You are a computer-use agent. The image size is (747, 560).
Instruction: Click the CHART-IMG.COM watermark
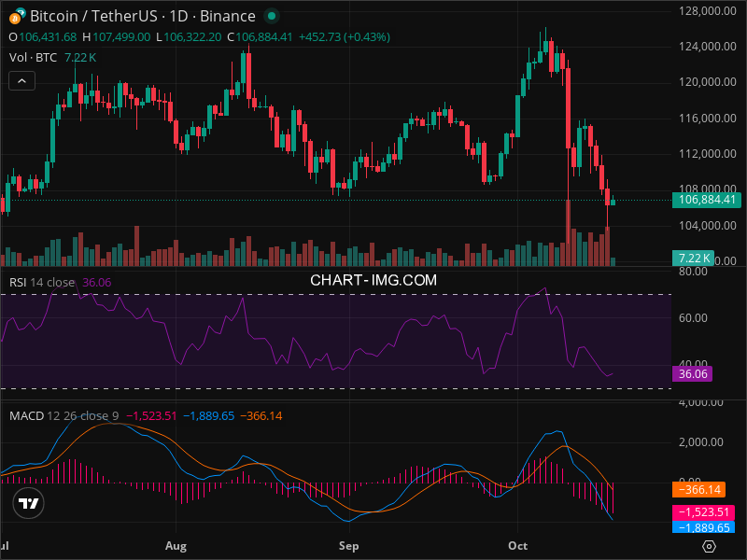373,279
